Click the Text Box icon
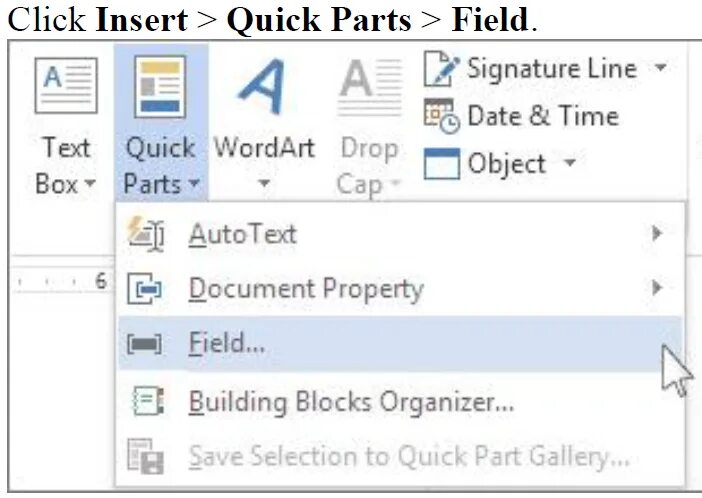The width and height of the screenshot is (702, 498). tap(65, 86)
